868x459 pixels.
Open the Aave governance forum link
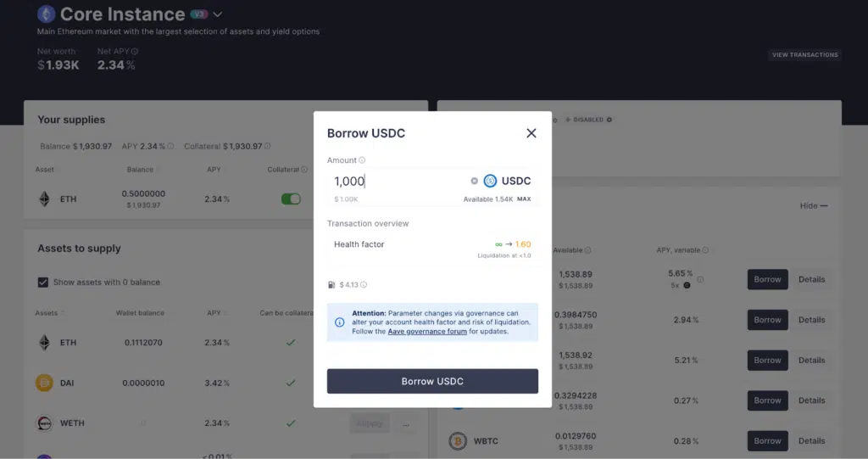427,332
